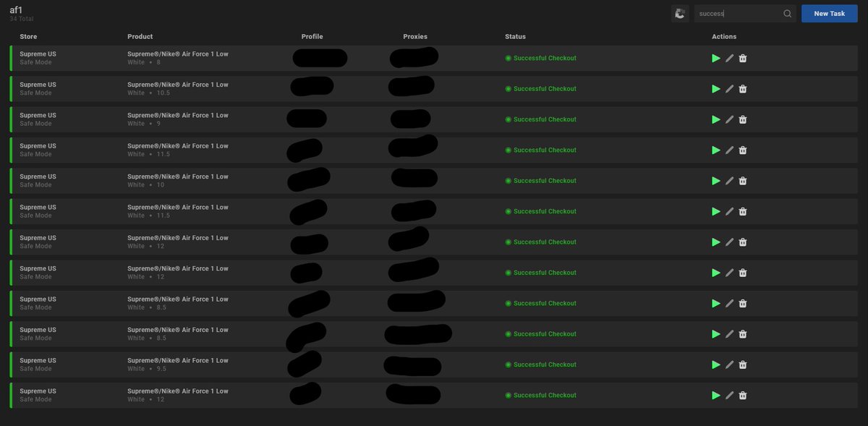Select product name in the size 10 row

click(x=178, y=176)
